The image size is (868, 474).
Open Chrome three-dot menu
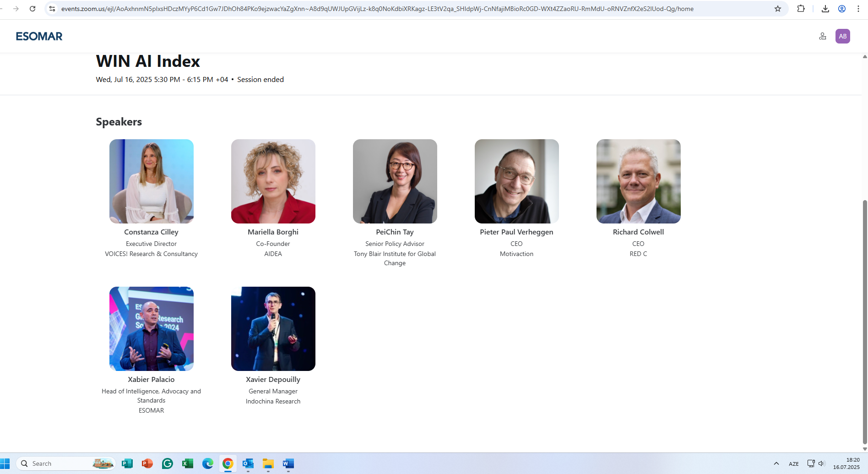858,9
